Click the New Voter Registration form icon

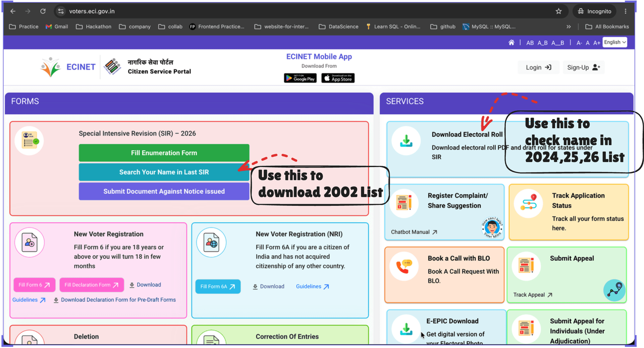click(x=30, y=242)
